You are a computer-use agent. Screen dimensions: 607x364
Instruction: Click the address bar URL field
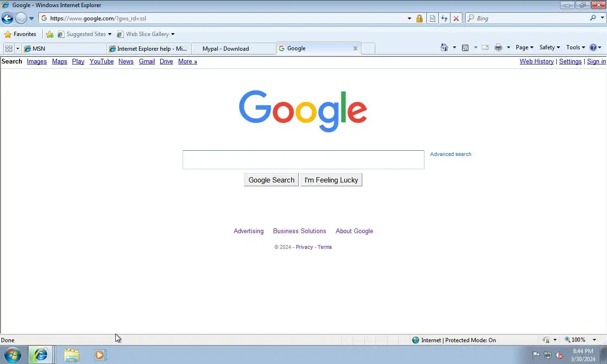pyautogui.click(x=222, y=18)
